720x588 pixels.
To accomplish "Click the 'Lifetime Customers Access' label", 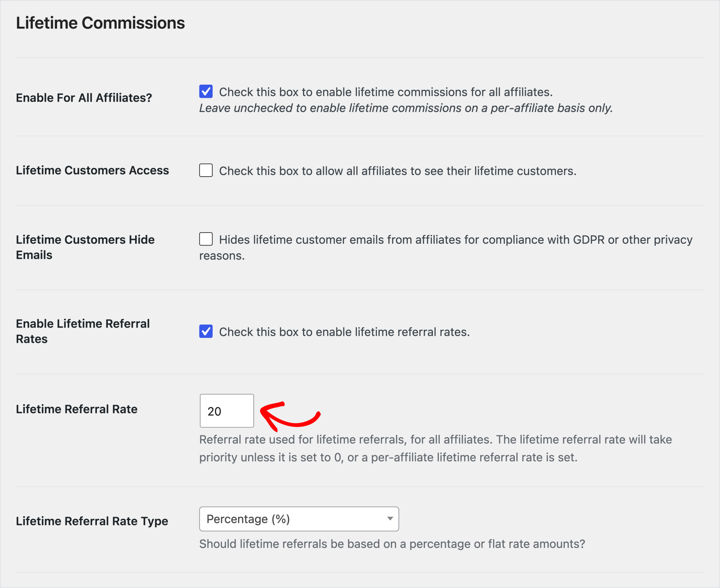I will coord(92,170).
